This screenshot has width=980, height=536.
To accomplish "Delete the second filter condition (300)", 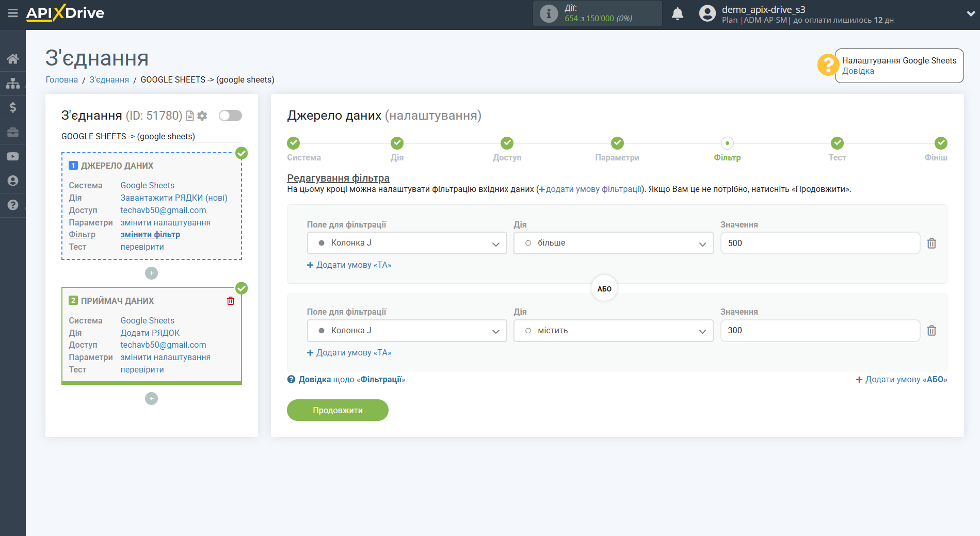I will [931, 330].
